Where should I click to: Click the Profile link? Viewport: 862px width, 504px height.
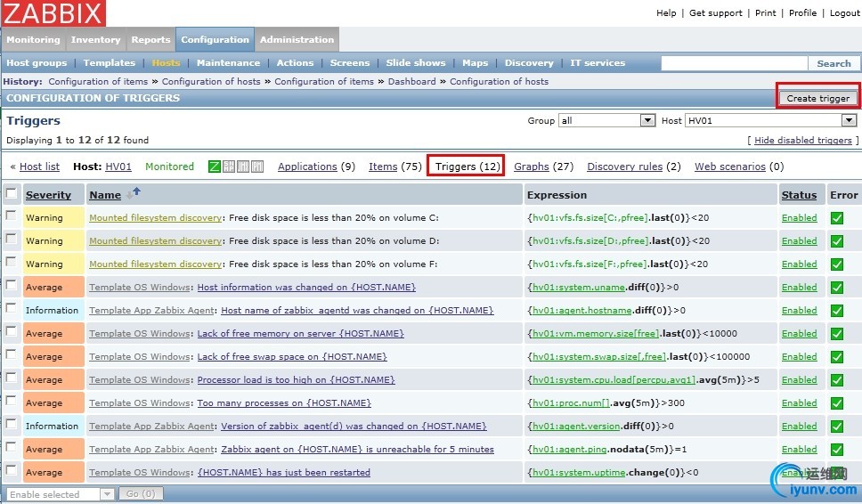pyautogui.click(x=802, y=12)
